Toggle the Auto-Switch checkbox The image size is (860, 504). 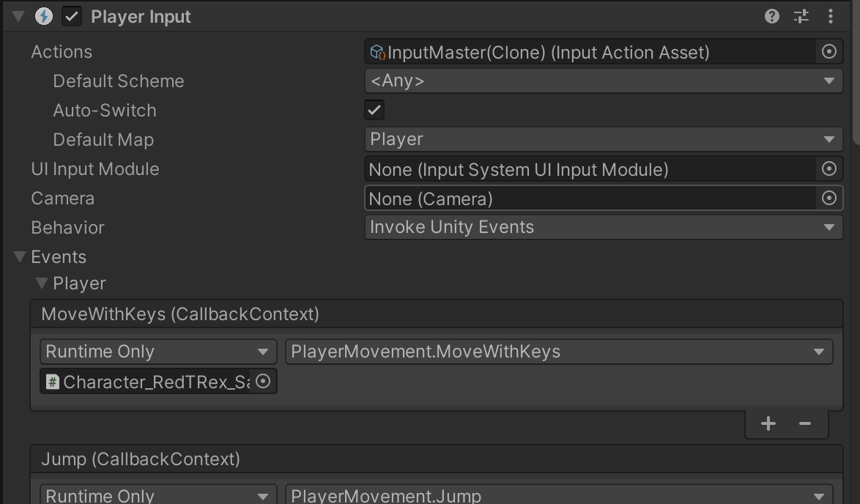(x=374, y=110)
